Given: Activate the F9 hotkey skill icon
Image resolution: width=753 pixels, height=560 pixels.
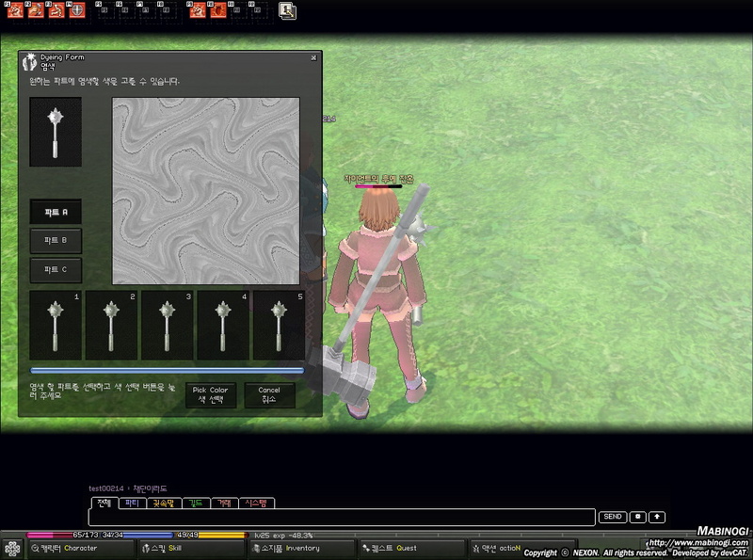Looking at the screenshot, I should click(x=198, y=10).
